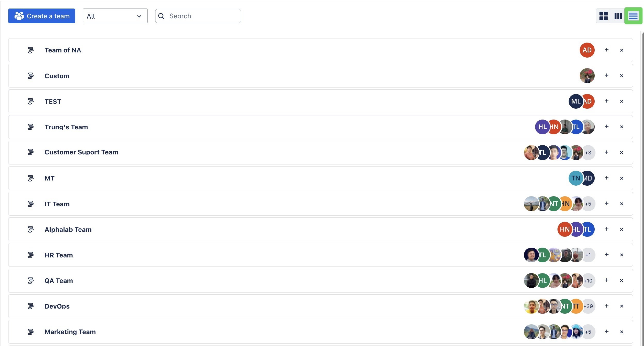Switch to the grid view layout
The image size is (644, 346).
tap(604, 16)
